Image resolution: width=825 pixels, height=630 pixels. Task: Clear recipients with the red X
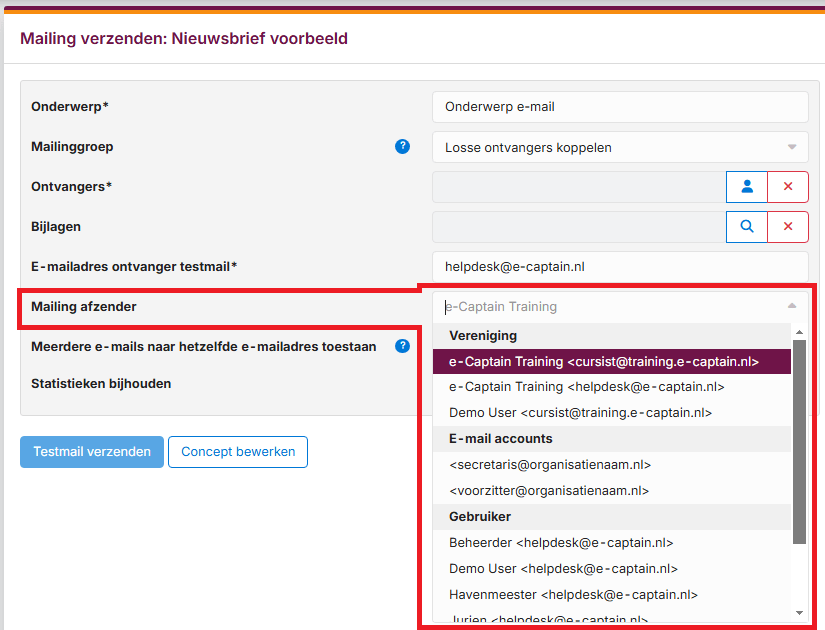coord(788,187)
